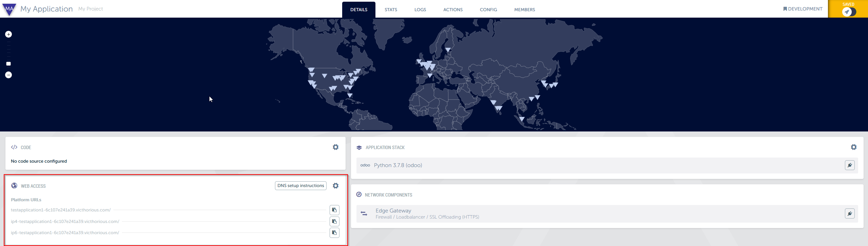Click the MA application logo badge

9,9
